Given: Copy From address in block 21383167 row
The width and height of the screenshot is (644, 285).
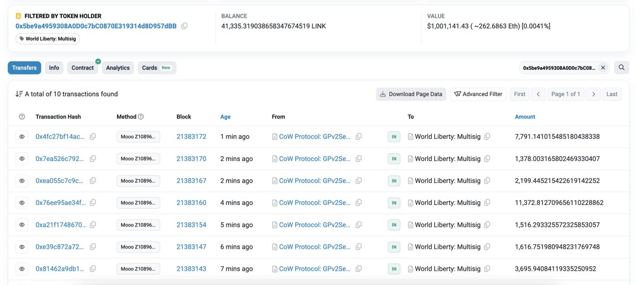Looking at the screenshot, I should [358, 181].
